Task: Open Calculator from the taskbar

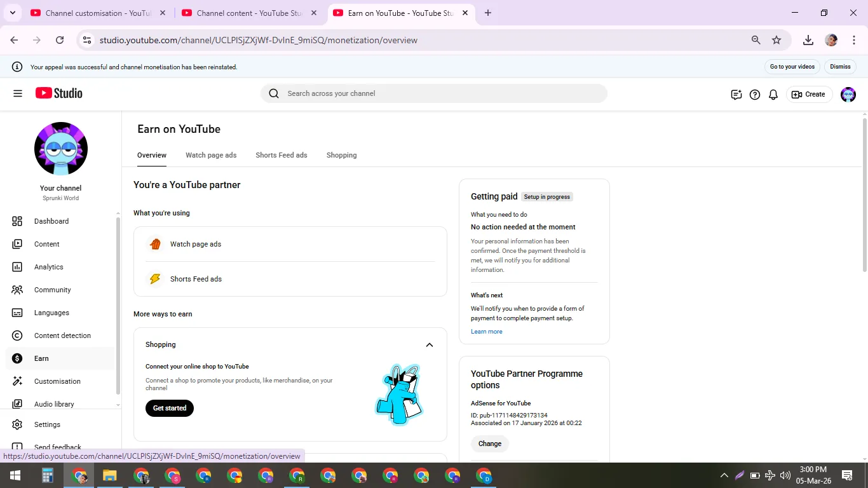Action: pos(48,475)
